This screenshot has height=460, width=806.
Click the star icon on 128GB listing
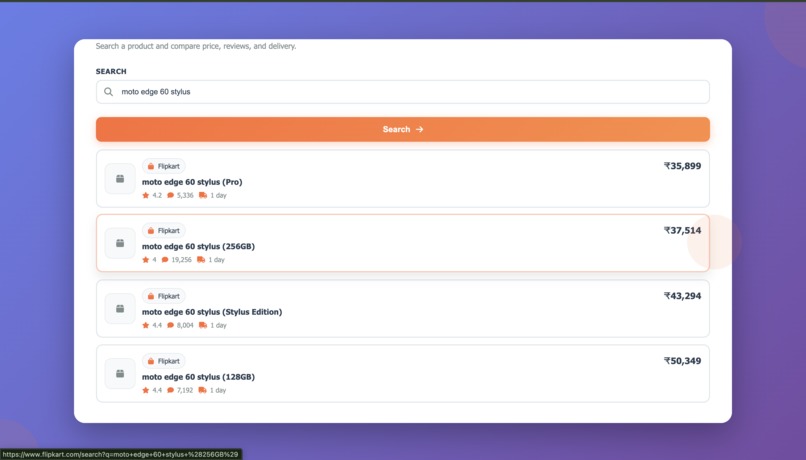(x=145, y=390)
